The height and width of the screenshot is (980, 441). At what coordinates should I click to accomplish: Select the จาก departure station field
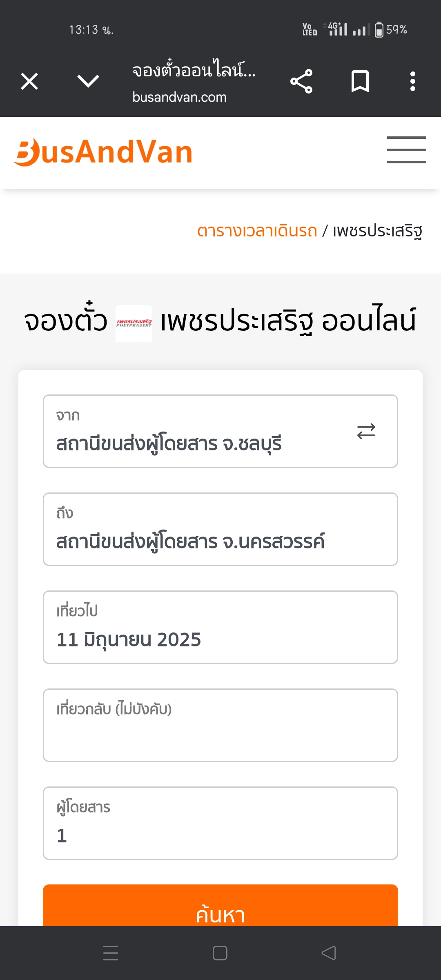(x=220, y=431)
